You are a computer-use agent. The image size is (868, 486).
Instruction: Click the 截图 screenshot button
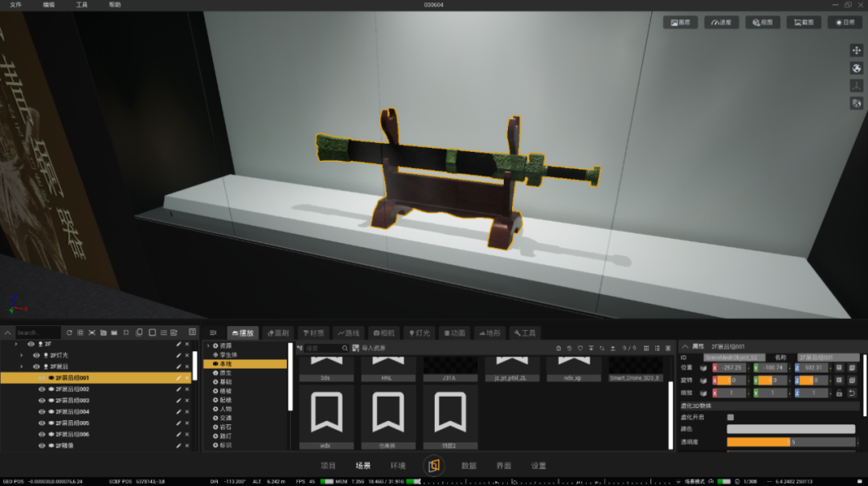pyautogui.click(x=804, y=22)
